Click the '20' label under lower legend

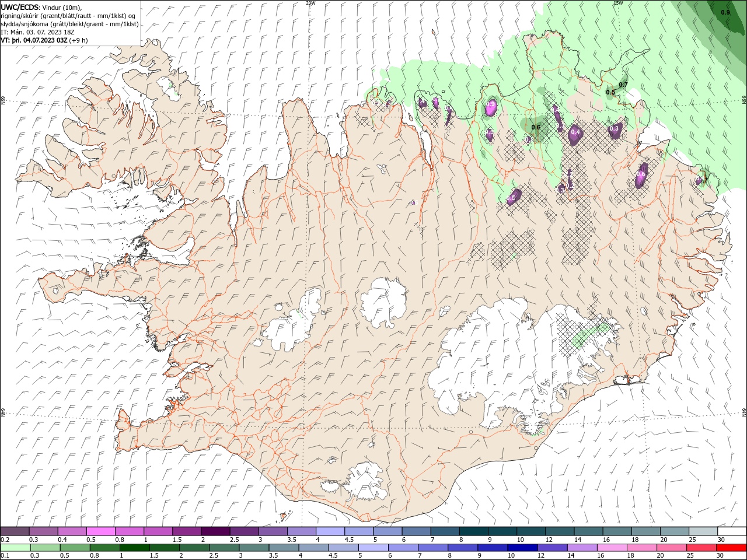click(x=661, y=556)
